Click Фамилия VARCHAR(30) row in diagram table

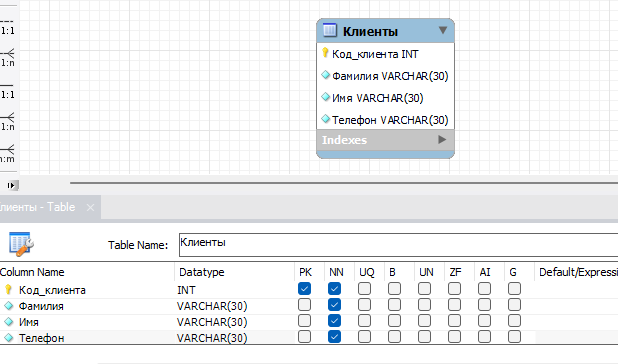(x=385, y=76)
